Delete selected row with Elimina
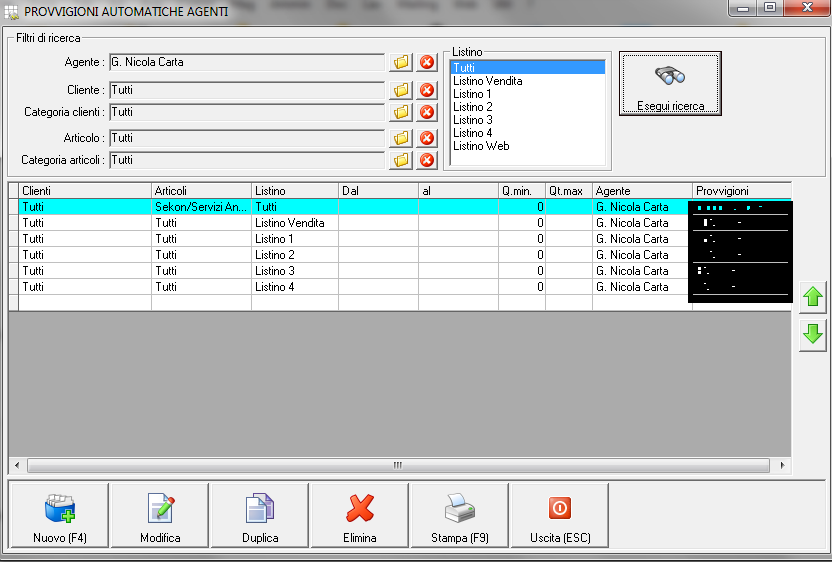The width and height of the screenshot is (832, 562). 360,515
